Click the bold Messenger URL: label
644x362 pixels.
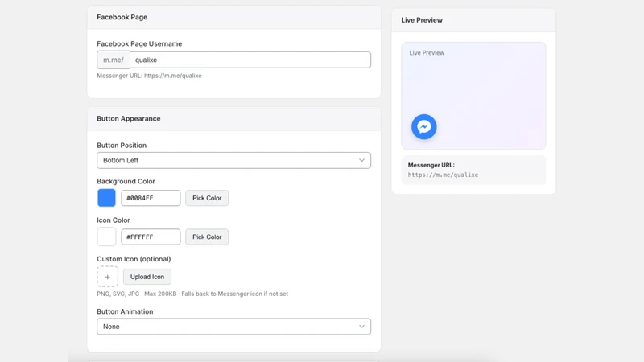point(431,165)
